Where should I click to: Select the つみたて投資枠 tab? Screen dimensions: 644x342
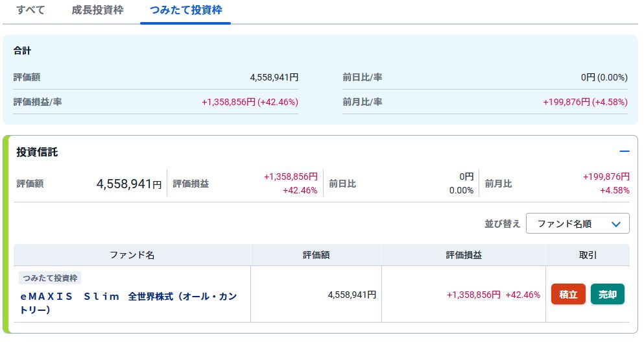185,10
